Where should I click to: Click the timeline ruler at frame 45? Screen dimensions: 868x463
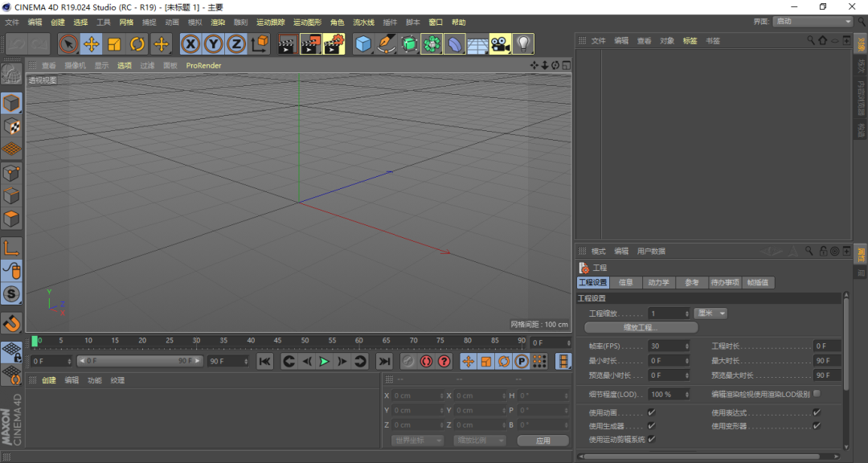(x=278, y=342)
